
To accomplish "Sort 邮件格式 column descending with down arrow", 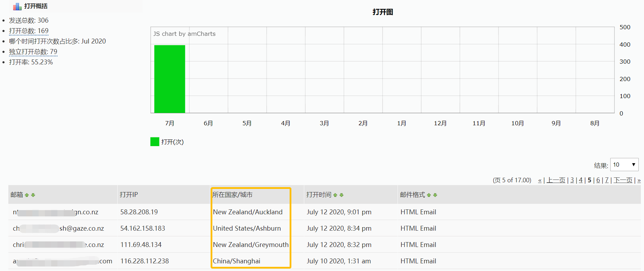I will (435, 195).
